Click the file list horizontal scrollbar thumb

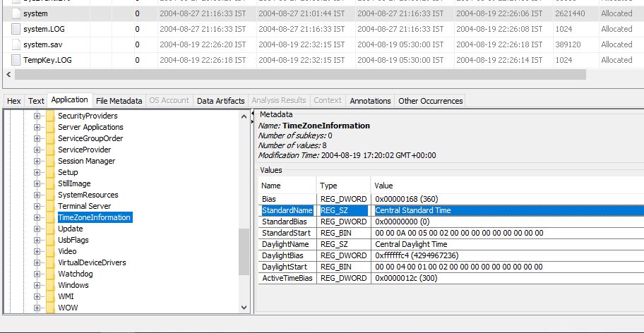[300, 75]
